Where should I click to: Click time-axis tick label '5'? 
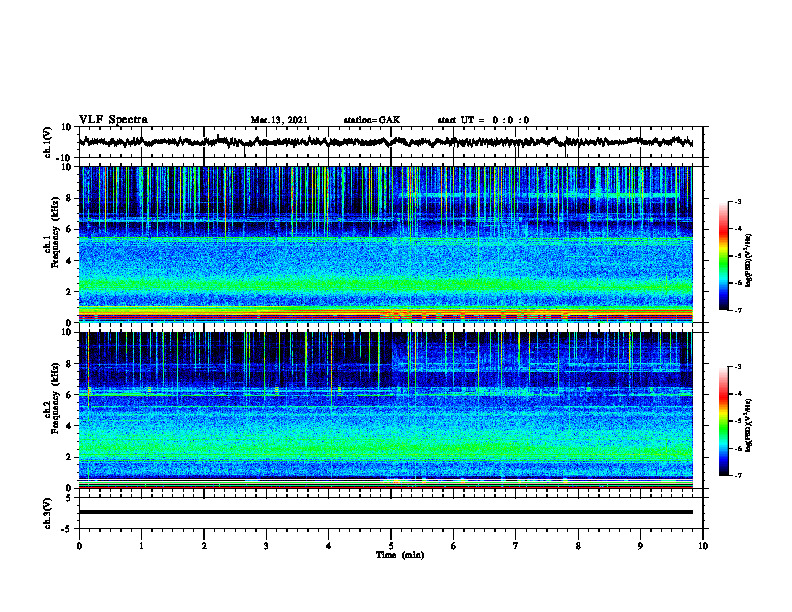pyautogui.click(x=391, y=546)
